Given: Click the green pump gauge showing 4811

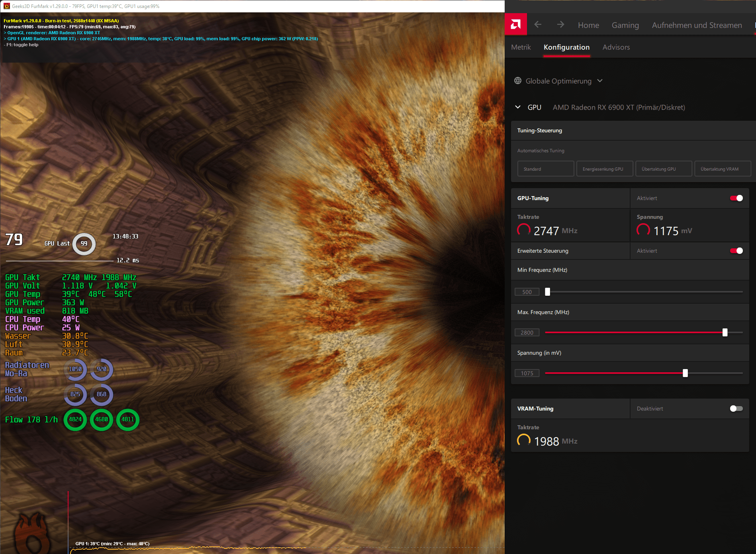Looking at the screenshot, I should point(128,419).
